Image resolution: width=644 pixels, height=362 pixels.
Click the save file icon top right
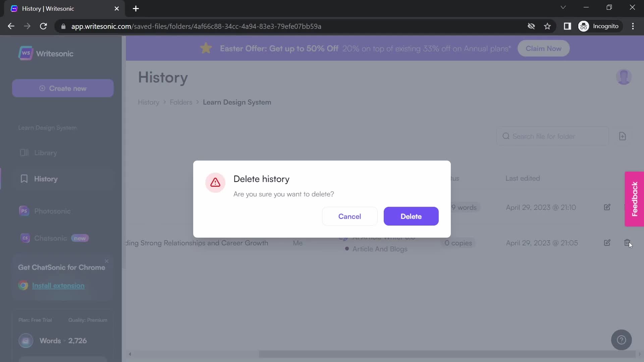click(622, 136)
